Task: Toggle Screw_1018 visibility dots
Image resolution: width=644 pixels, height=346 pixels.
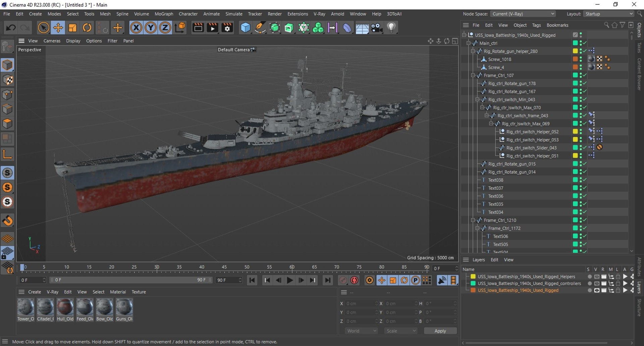Action: coord(581,59)
